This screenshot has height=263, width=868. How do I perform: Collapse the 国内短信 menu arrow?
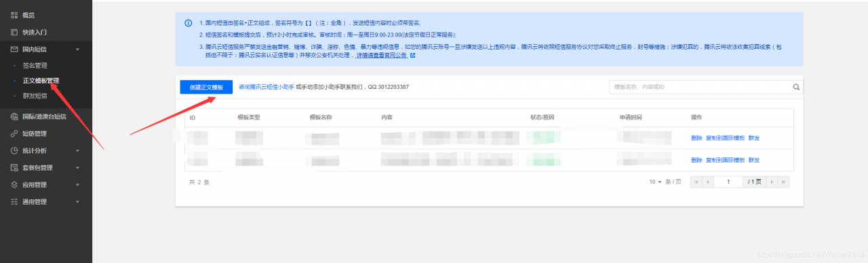77,49
